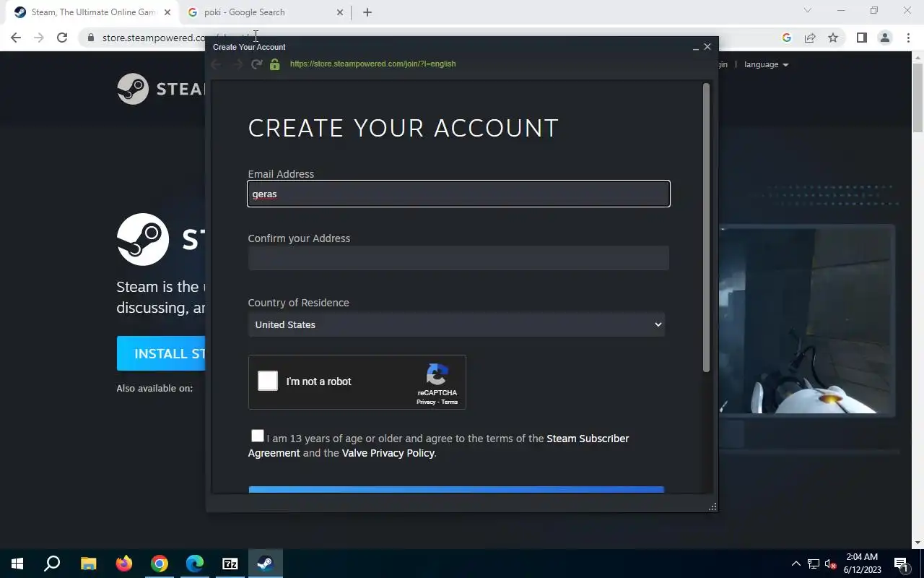Switch to the Steam browser tab
The width and height of the screenshot is (924, 578).
click(92, 12)
